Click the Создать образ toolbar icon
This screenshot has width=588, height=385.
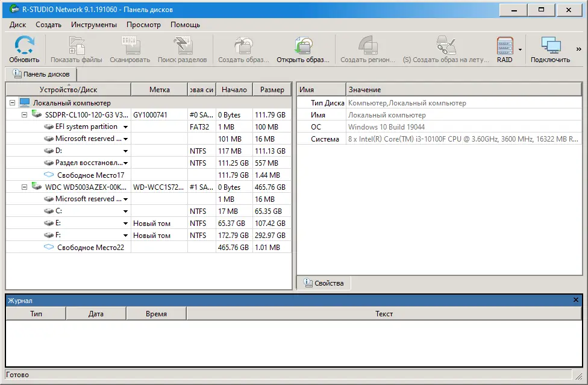pyautogui.click(x=244, y=45)
